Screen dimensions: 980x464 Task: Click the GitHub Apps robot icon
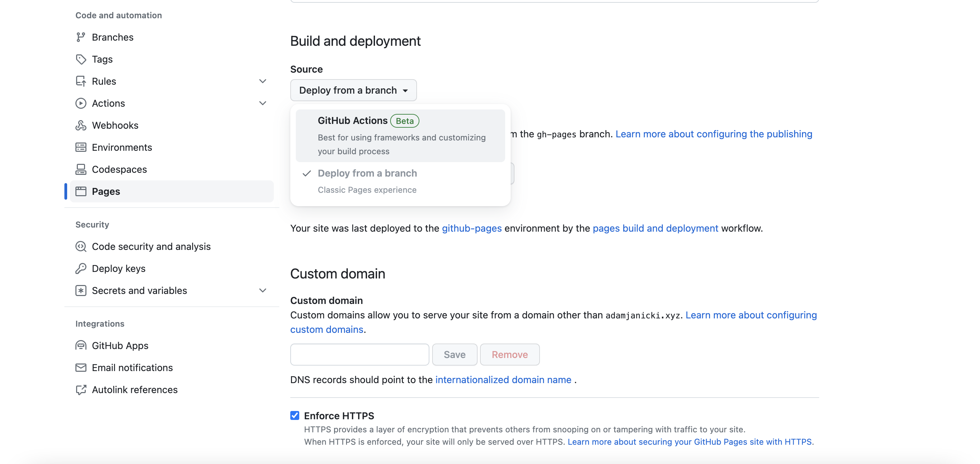pos(81,346)
